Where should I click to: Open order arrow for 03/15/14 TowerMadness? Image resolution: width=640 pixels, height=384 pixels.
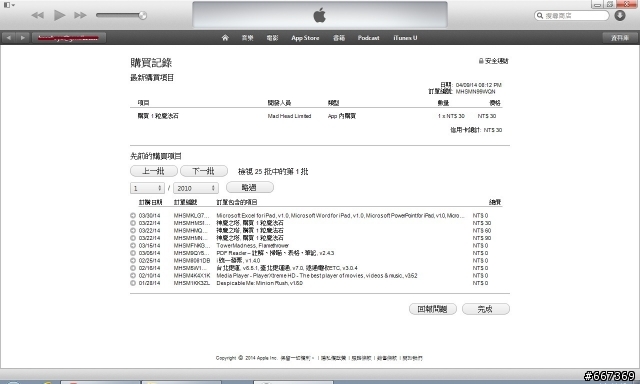point(133,246)
